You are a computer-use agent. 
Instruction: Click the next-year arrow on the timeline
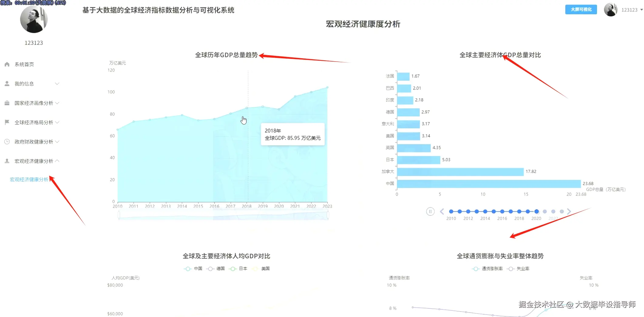coord(569,211)
